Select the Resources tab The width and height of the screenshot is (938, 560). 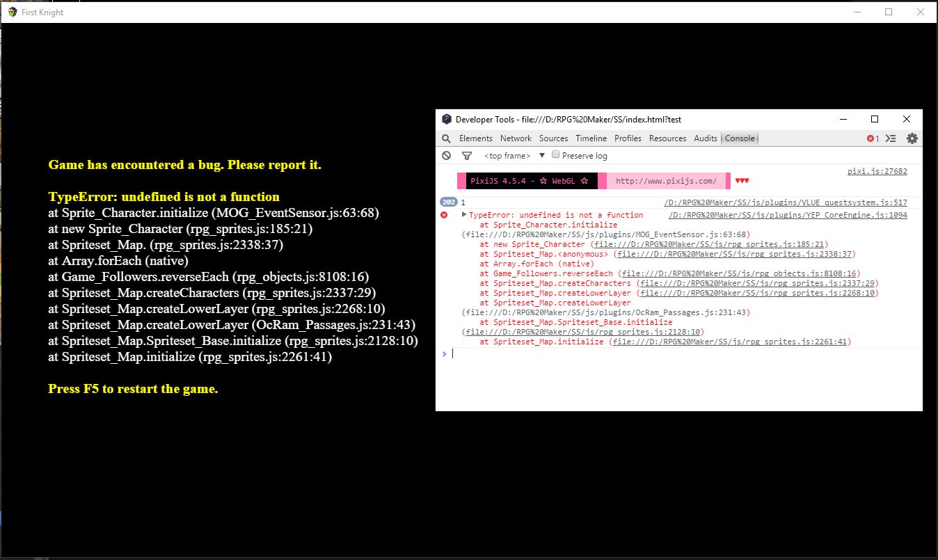pos(667,138)
